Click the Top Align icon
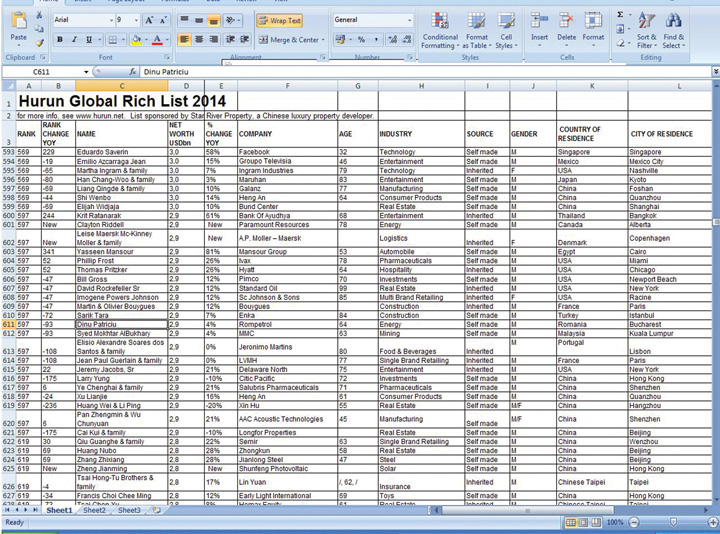The width and height of the screenshot is (720, 534). [x=184, y=20]
